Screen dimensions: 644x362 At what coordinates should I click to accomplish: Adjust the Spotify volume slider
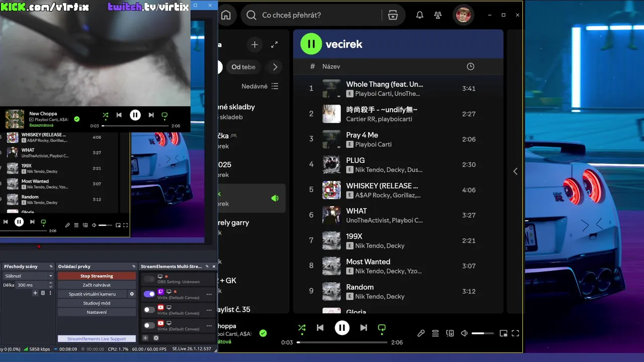pos(482,333)
